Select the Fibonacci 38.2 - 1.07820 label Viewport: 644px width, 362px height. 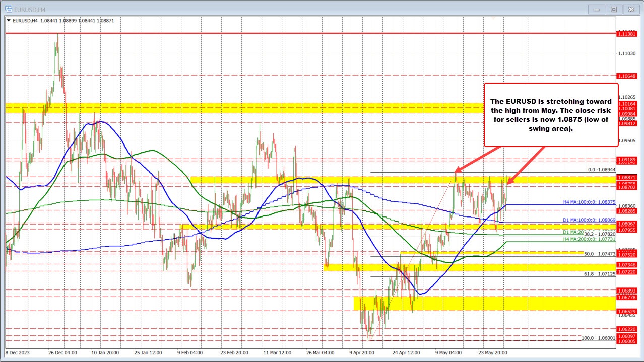(600, 234)
